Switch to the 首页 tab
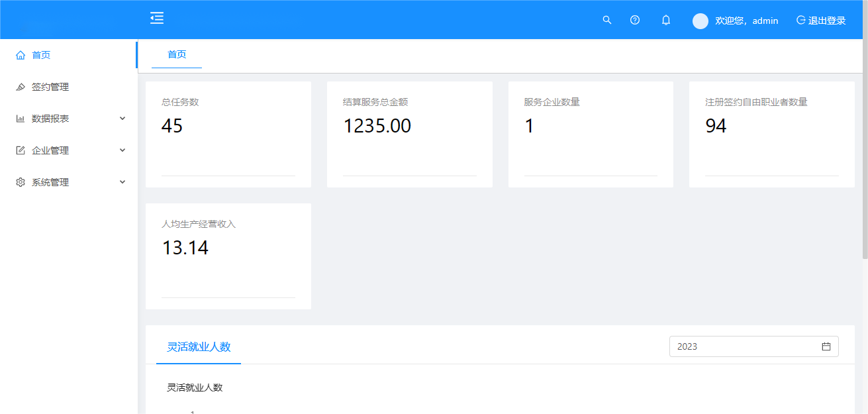Viewport: 868px width, 414px height. point(176,55)
